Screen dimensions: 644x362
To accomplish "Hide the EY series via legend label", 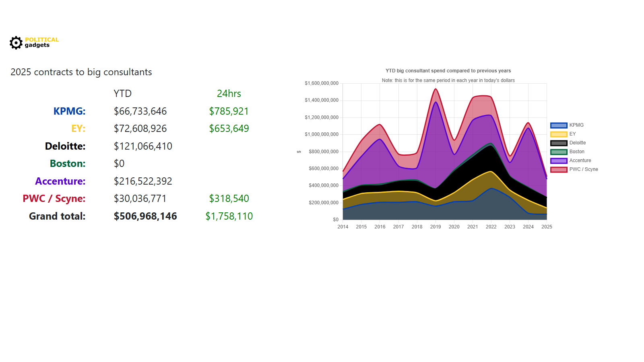I will pos(572,134).
